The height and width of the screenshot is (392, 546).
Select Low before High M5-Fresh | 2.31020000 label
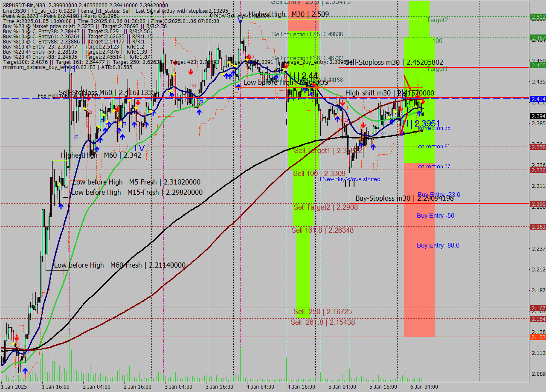[x=136, y=182]
